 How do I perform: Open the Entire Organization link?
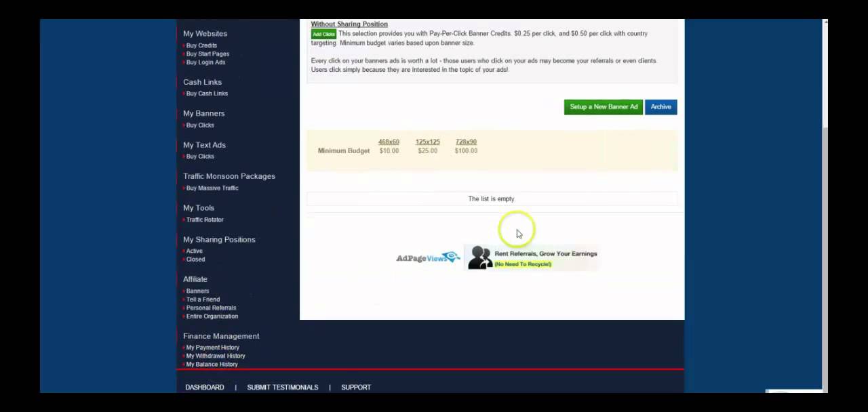coord(212,316)
